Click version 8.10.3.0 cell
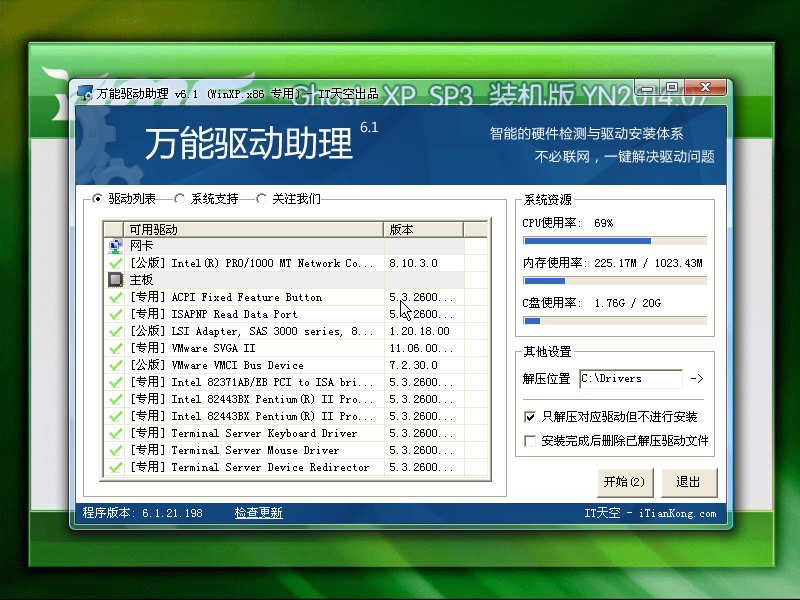This screenshot has height=600, width=800. pos(413,263)
